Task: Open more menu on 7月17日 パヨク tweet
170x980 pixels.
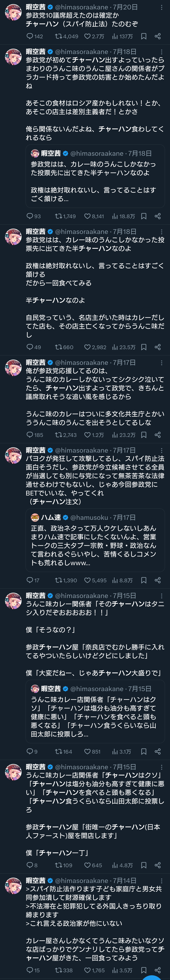Action: [x=162, y=450]
